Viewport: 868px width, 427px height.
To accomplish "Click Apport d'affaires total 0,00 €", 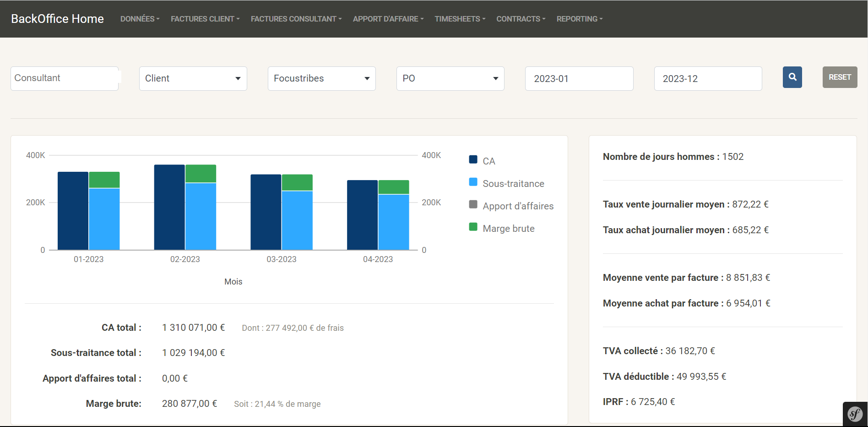I will click(174, 378).
